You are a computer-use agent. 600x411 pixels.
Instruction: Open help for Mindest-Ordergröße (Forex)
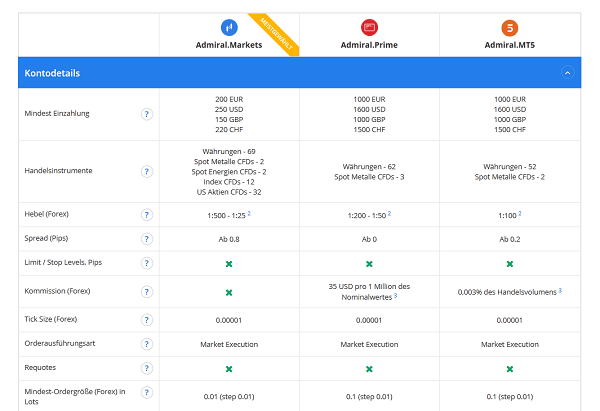(x=147, y=392)
